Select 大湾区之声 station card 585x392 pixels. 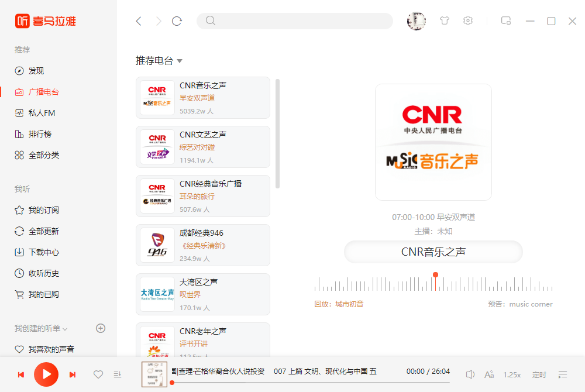point(203,294)
